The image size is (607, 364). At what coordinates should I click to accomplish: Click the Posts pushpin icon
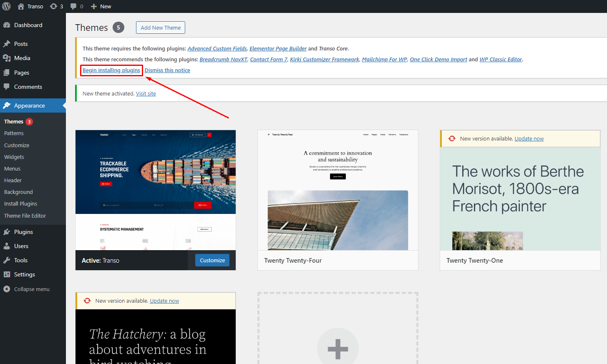click(7, 44)
